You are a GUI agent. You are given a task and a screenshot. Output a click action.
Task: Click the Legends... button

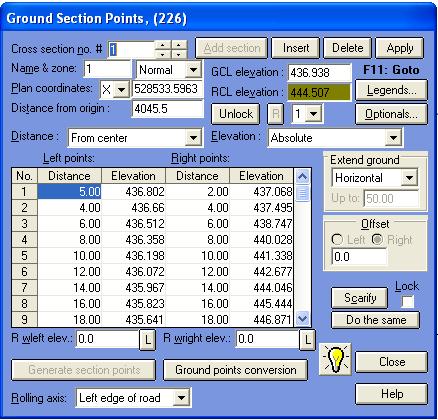[391, 90]
